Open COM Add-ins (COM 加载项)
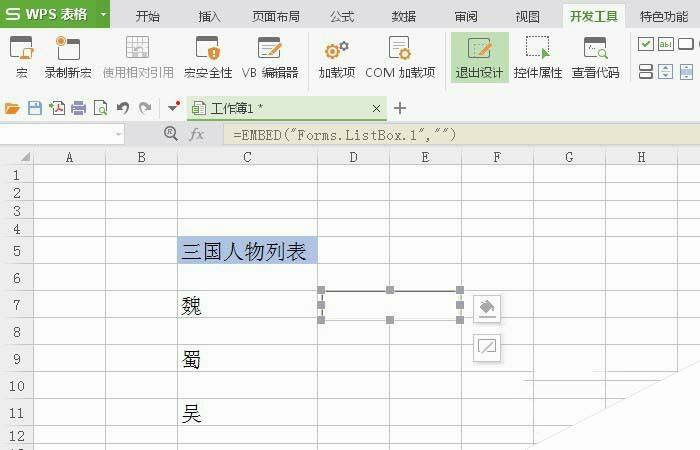The width and height of the screenshot is (700, 450). tap(400, 57)
